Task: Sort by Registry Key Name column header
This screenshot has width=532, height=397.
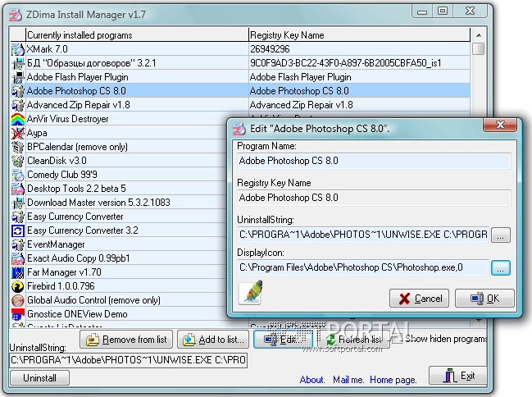Action: [360, 35]
